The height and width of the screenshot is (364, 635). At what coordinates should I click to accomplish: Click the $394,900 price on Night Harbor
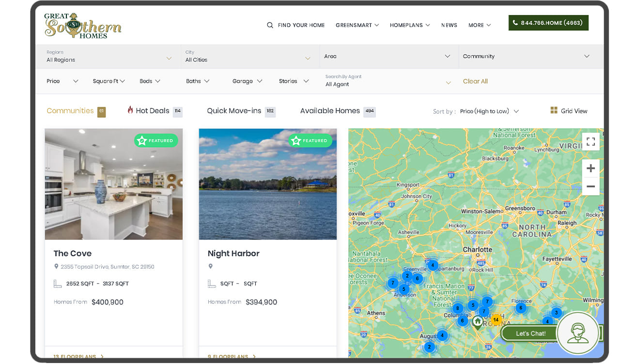click(x=262, y=302)
